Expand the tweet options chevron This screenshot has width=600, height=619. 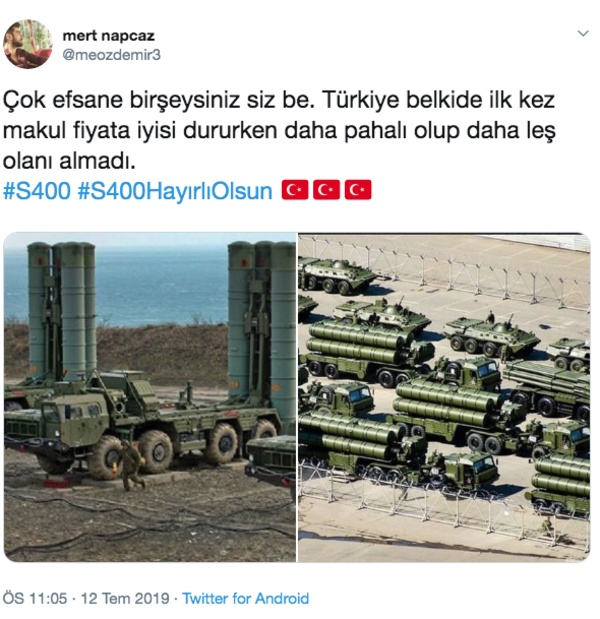coord(583,34)
